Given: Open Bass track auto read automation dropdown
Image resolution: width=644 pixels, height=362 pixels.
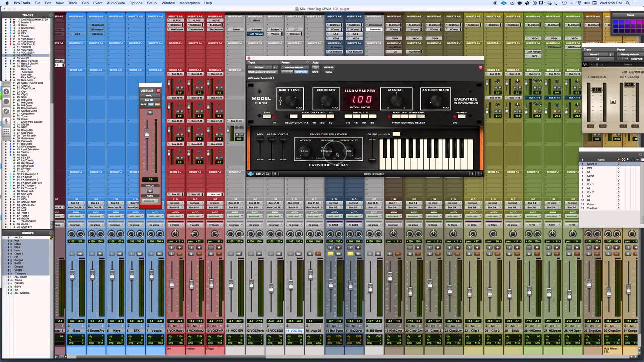Looking at the screenshot, I should pyautogui.click(x=76, y=216).
